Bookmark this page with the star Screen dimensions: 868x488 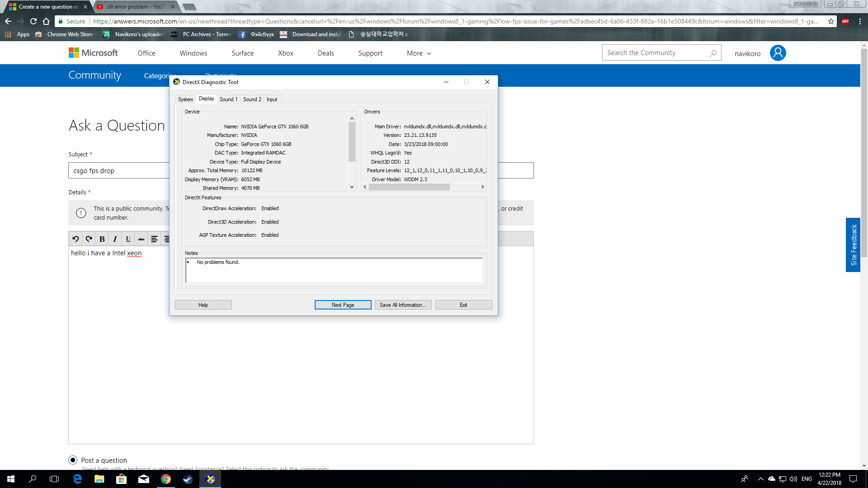(831, 21)
